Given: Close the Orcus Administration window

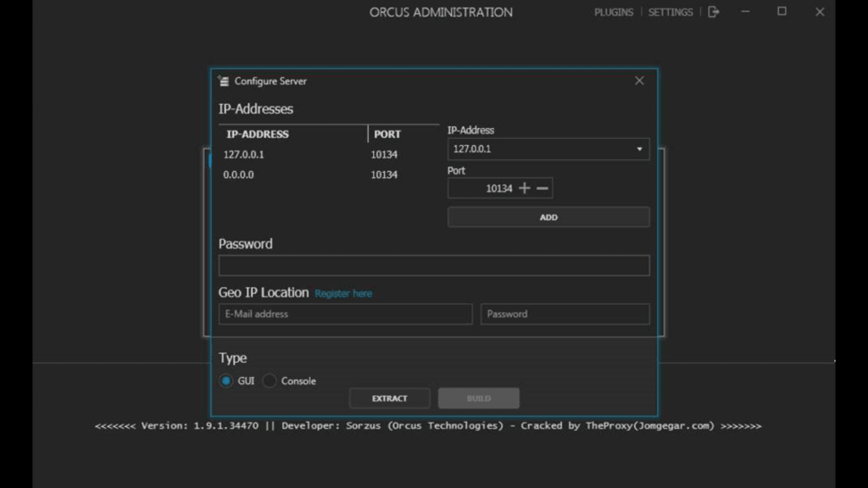Looking at the screenshot, I should click(820, 12).
